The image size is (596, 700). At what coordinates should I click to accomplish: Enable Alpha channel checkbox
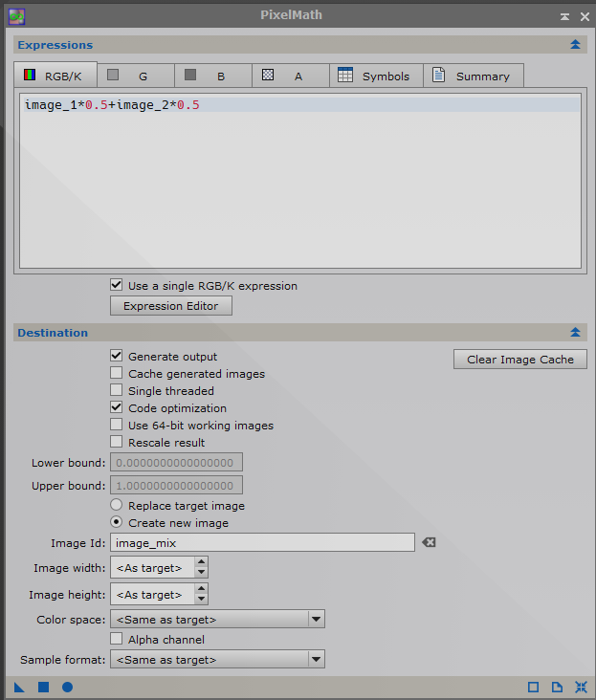[x=116, y=639]
